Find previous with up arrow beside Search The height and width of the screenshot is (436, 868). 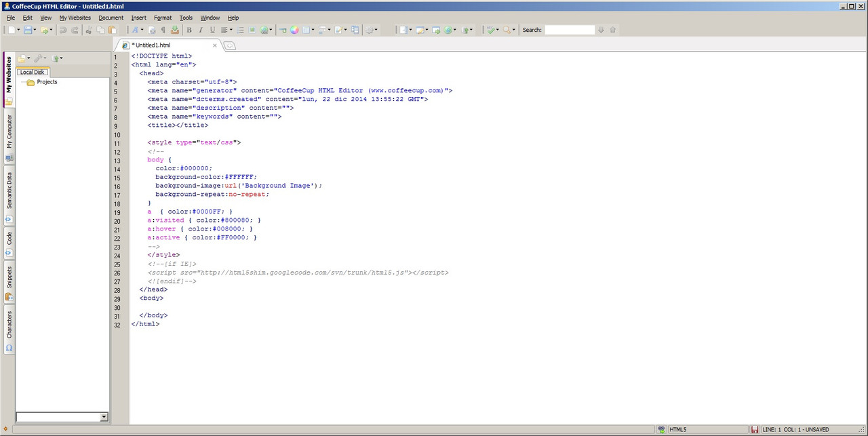coord(613,30)
